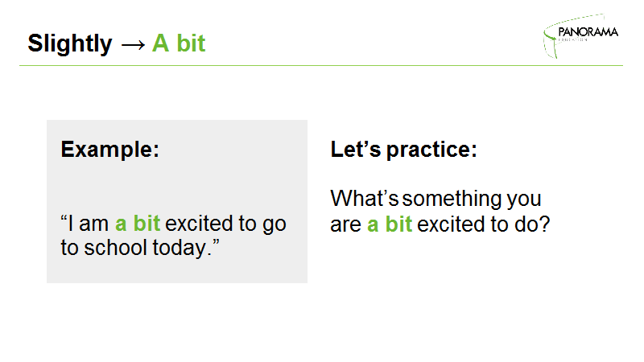Click the line "What's something you"
The image size is (644, 362).
pyautogui.click(x=436, y=199)
